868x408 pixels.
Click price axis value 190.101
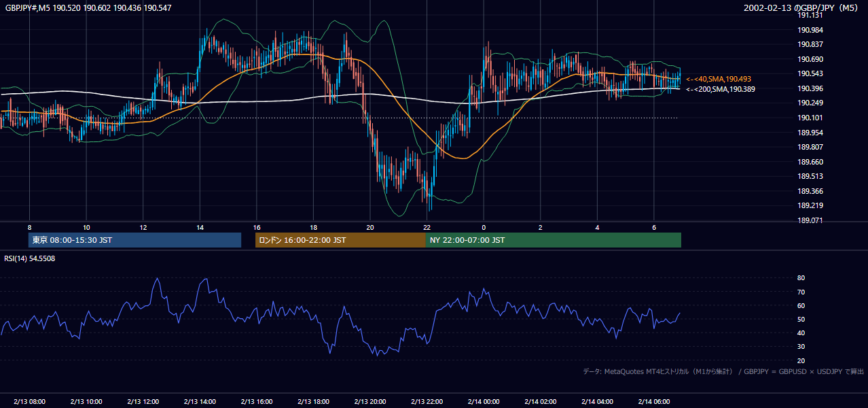click(812, 118)
